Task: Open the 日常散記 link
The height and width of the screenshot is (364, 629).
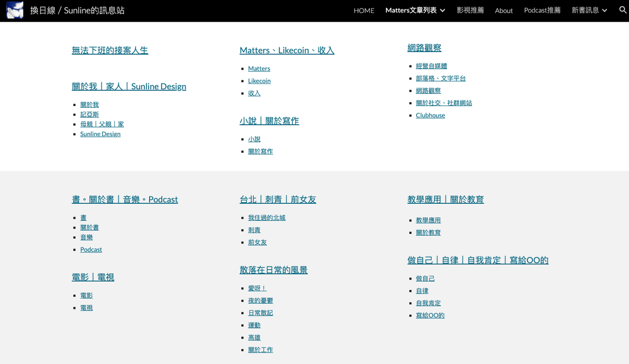Action: [261, 313]
